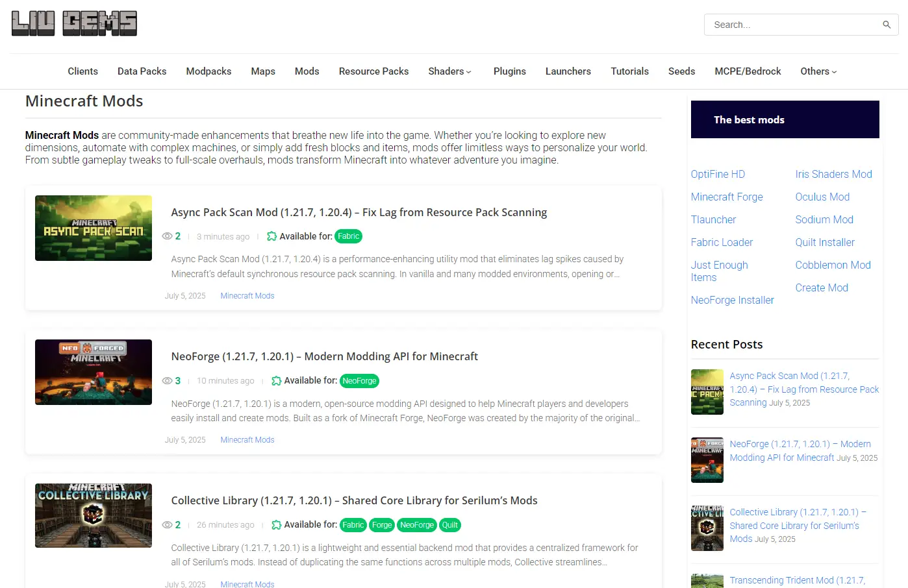Open NeoForge link in Recent Posts
Viewport: 908px width, 588px height.
(800, 450)
